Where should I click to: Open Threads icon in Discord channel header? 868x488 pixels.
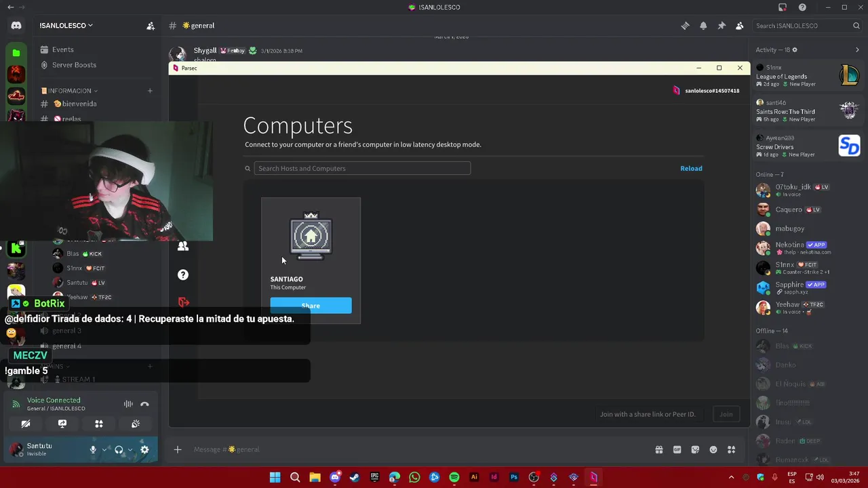point(685,26)
